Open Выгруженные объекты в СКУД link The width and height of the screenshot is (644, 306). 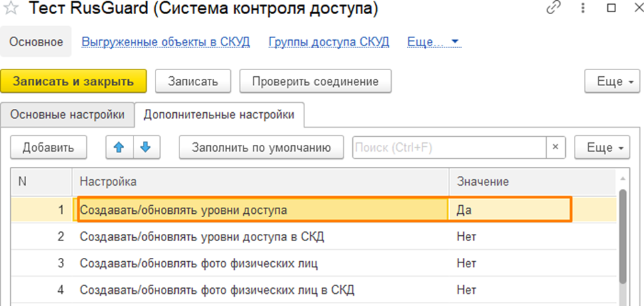[166, 42]
